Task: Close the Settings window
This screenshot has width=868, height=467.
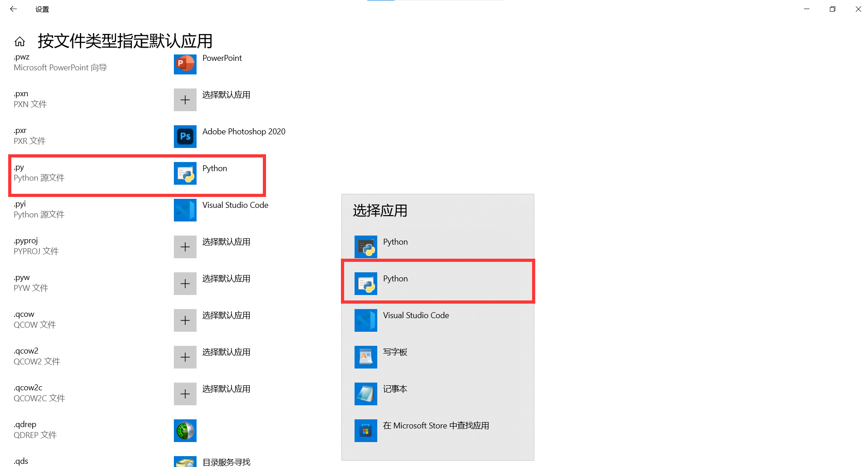Action: click(858, 9)
